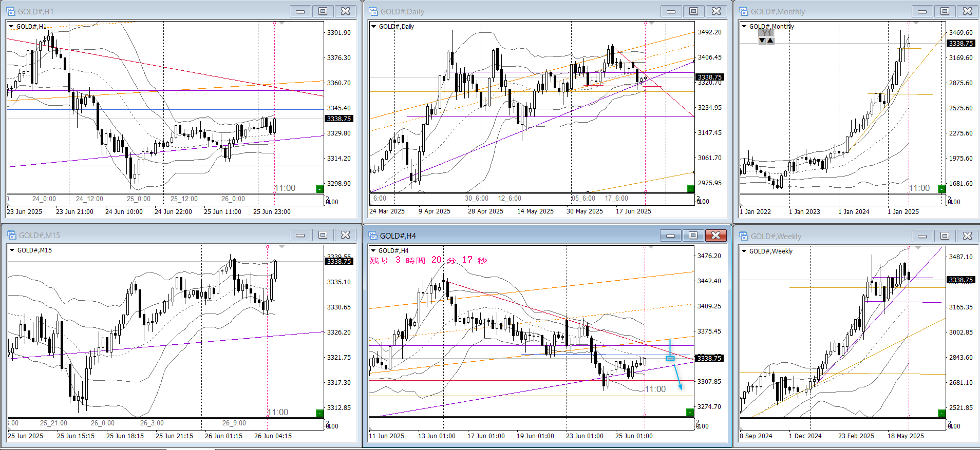
Task: Click the green square in H4 chart corner
Action: (690, 413)
